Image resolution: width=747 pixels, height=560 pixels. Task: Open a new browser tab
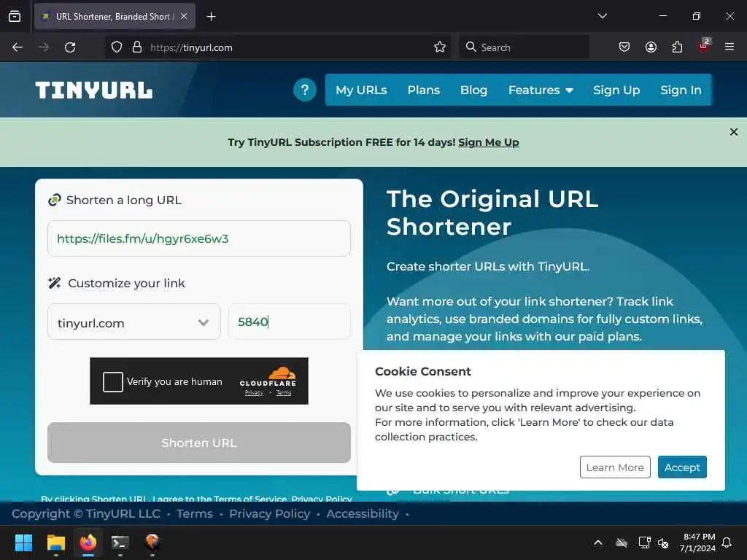(211, 17)
